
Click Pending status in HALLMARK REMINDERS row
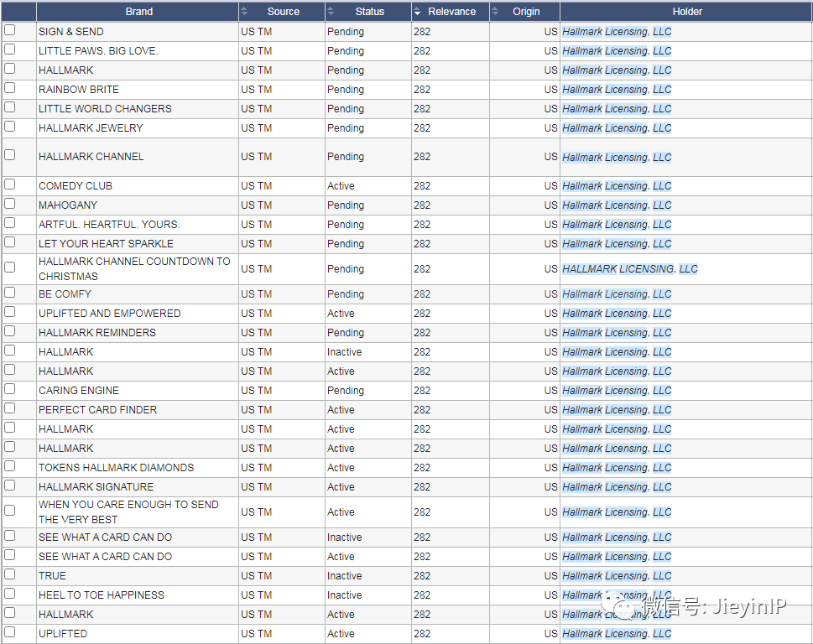[346, 333]
